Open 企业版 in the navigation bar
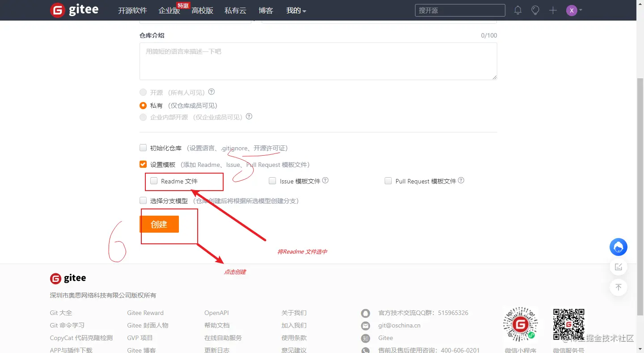 click(x=169, y=10)
